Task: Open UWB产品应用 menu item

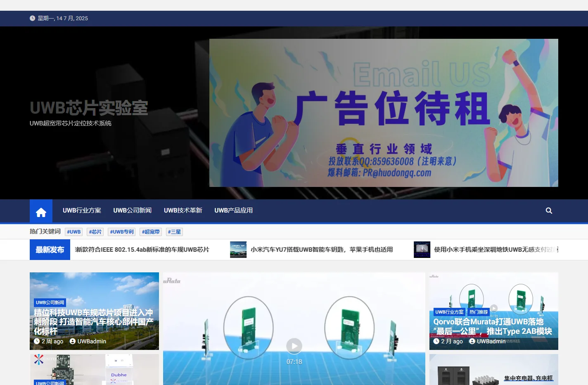Action: (x=233, y=210)
